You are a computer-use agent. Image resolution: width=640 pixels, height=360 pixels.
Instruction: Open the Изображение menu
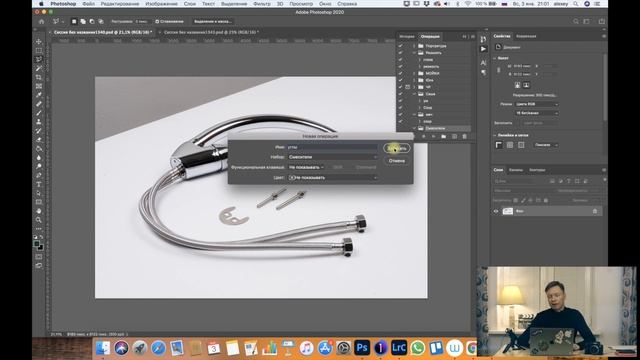(x=161, y=4)
